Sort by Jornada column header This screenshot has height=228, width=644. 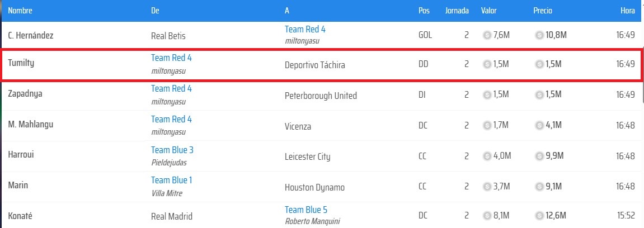click(457, 11)
